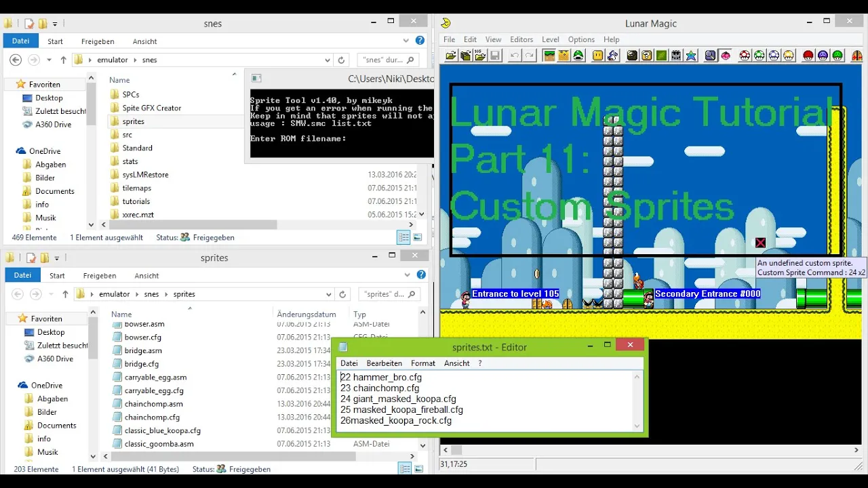Click the yellow spotted mushroom icon
Viewport: 868px width, 488px height.
789,56
